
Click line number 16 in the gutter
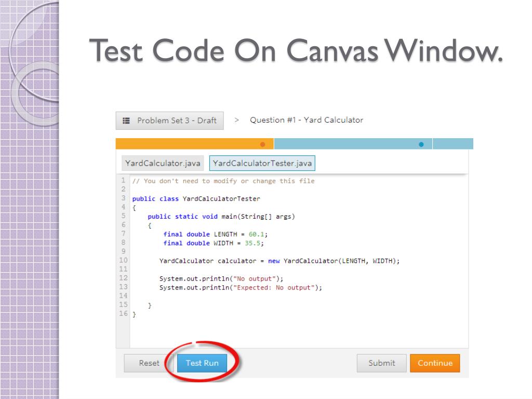[x=123, y=313]
